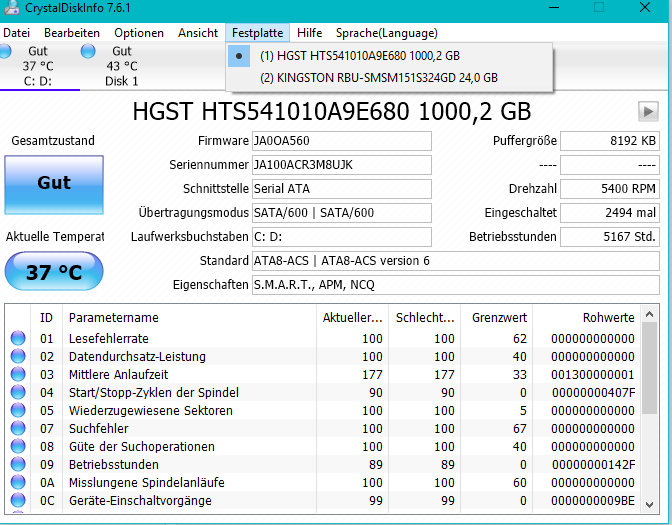Click the Firmware field JA0OA560

342,141
